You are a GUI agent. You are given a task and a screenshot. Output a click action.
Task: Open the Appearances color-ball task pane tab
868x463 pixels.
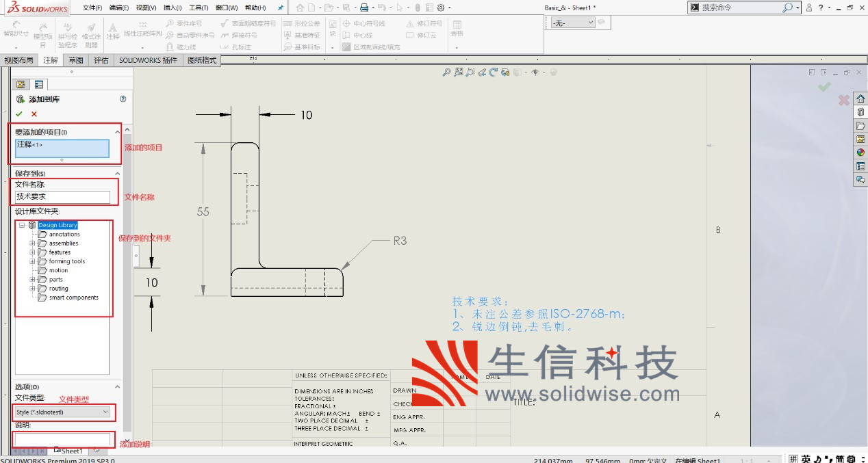860,153
